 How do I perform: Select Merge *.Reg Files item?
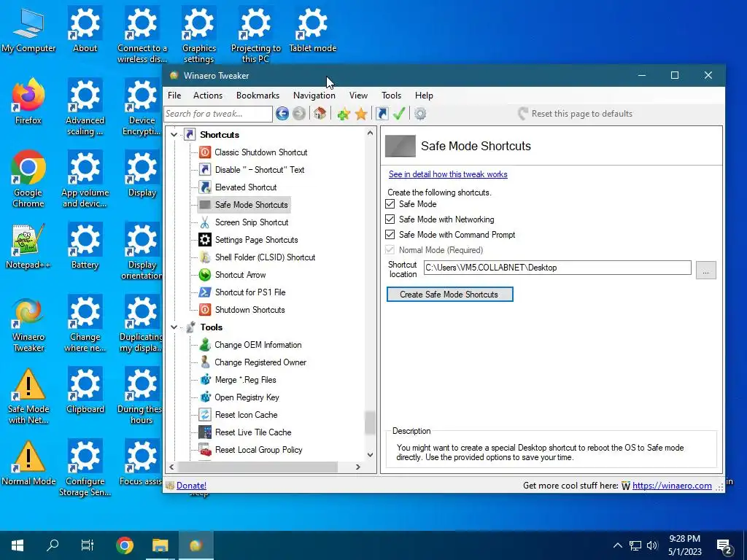pyautogui.click(x=245, y=380)
